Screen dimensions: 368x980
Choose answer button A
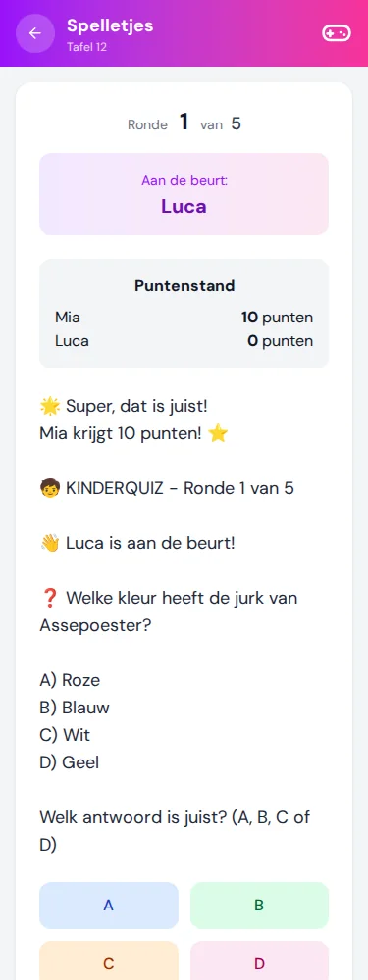[x=109, y=905]
